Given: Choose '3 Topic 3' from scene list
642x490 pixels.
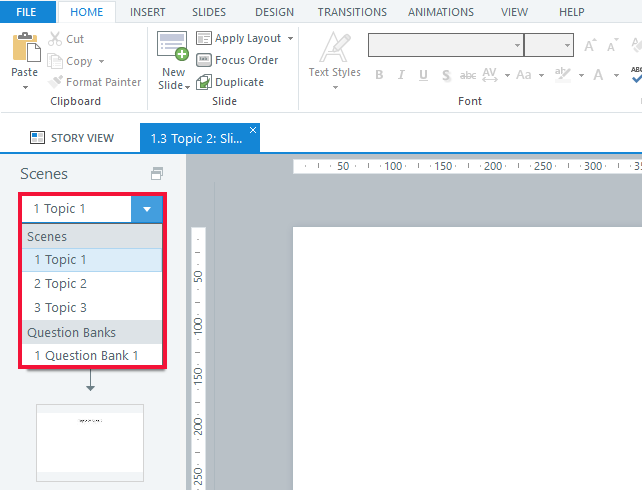Looking at the screenshot, I should (92, 307).
